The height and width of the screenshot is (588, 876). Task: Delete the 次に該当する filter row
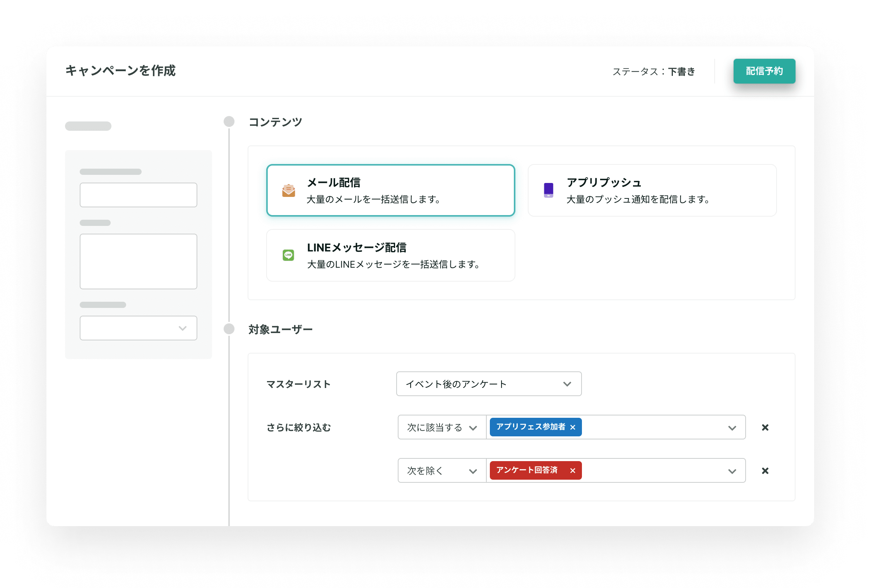765,427
